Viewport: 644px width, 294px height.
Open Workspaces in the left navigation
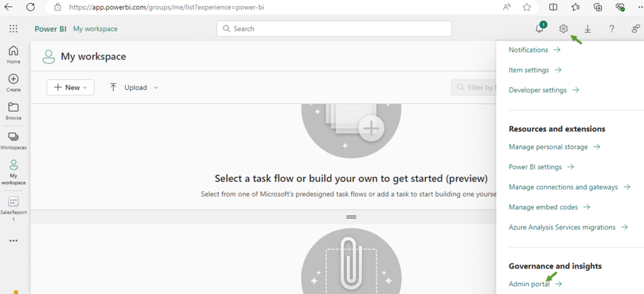pyautogui.click(x=14, y=141)
